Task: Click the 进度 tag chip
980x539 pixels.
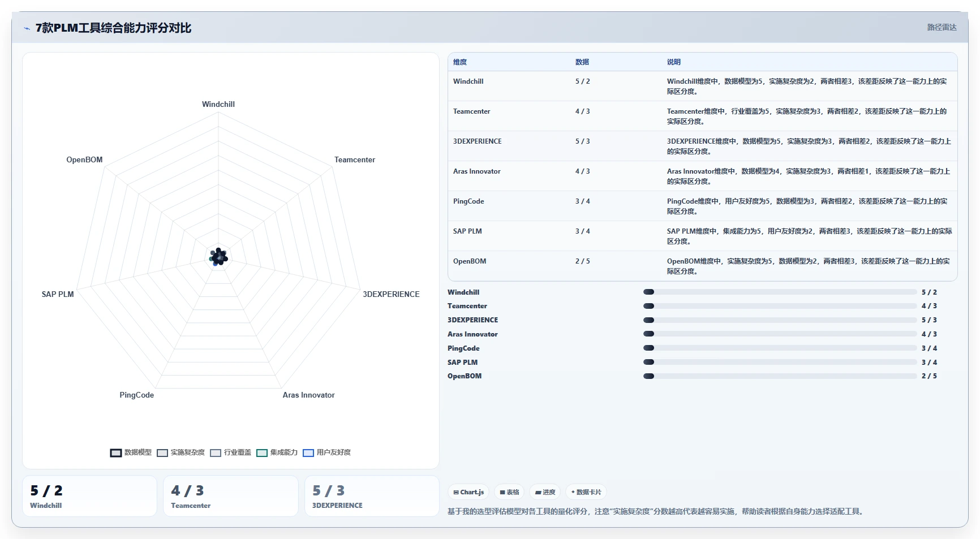Action: pos(545,492)
